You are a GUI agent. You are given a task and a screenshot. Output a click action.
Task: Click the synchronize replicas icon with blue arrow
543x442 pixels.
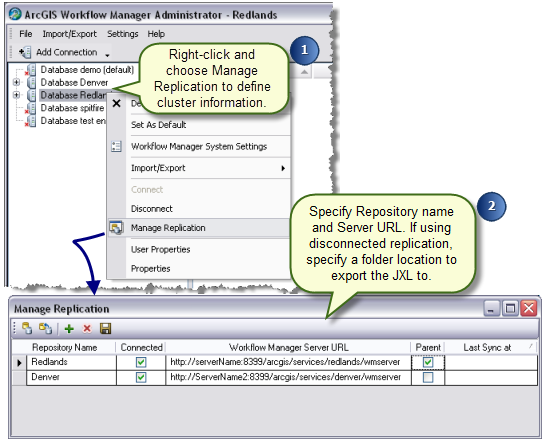point(45,328)
